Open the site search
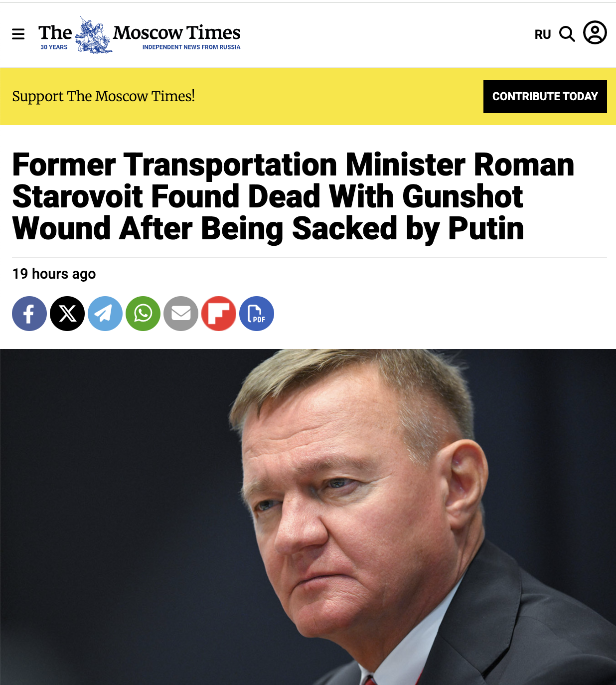Viewport: 616px width, 685px height. (567, 34)
